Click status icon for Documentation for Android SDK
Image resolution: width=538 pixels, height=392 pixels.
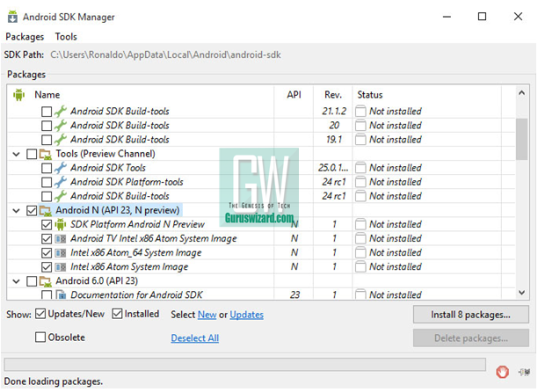[360, 294]
